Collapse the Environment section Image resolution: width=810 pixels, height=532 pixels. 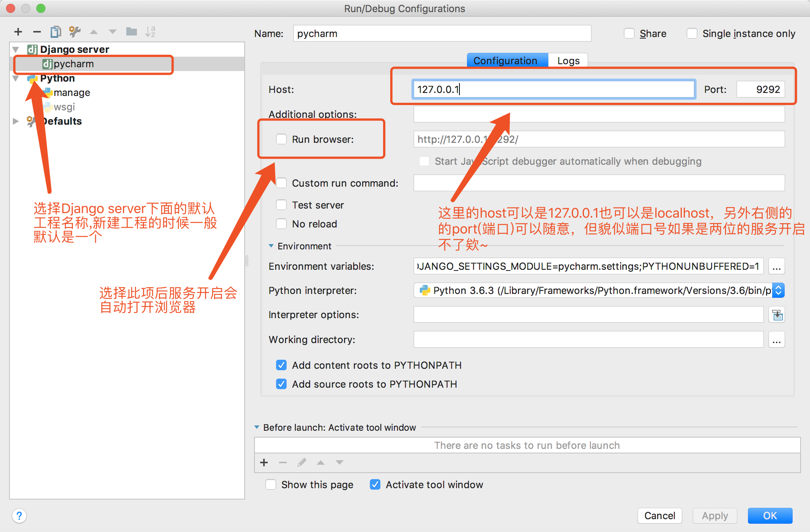(271, 246)
